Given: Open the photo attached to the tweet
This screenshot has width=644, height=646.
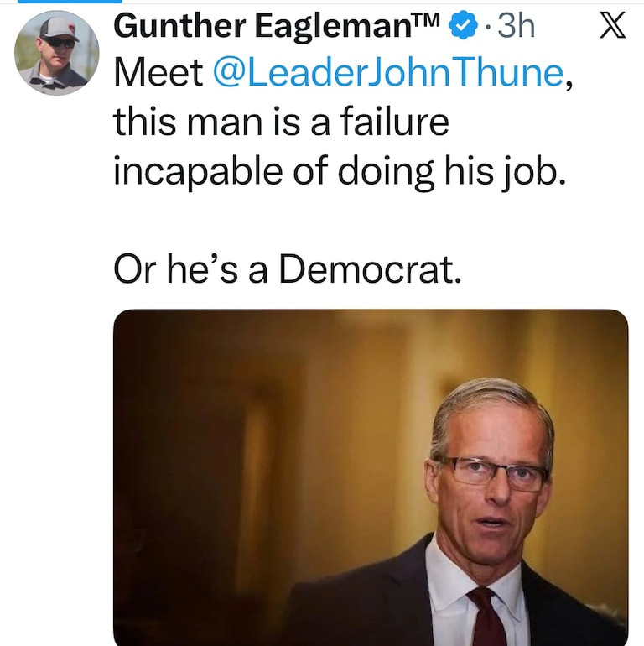Looking at the screenshot, I should (370, 477).
